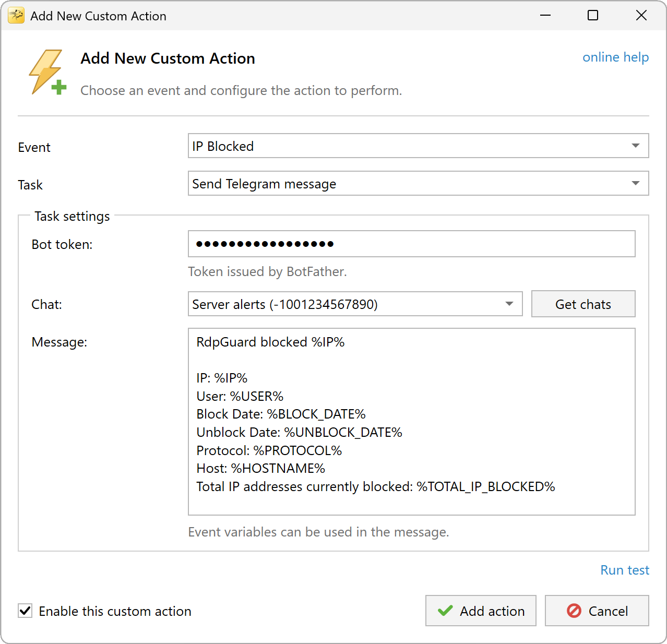Image resolution: width=667 pixels, height=644 pixels.
Task: Click the Protocol: %PROTOCOL% line
Action: (269, 450)
